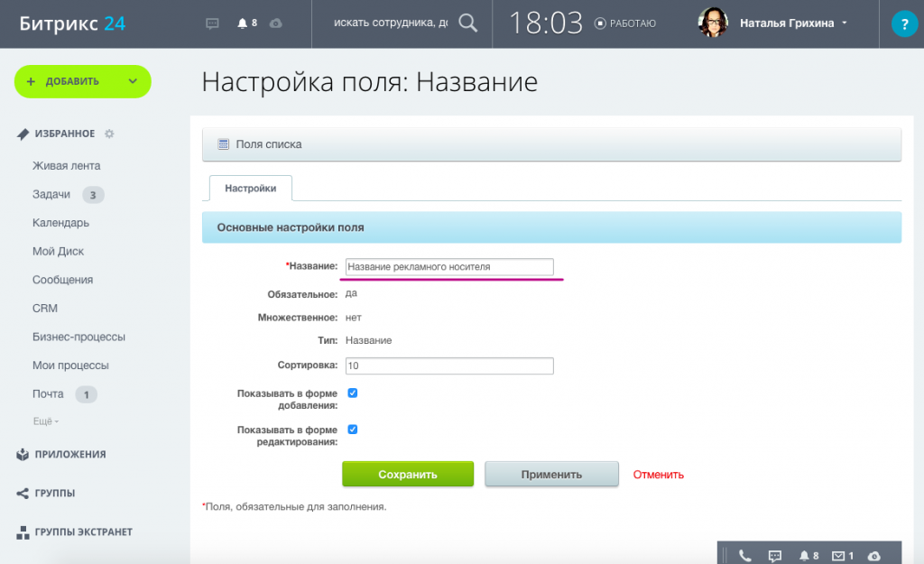Viewport: 924px width, 564px height.
Task: Click the cloud icon in top header
Action: 275,23
